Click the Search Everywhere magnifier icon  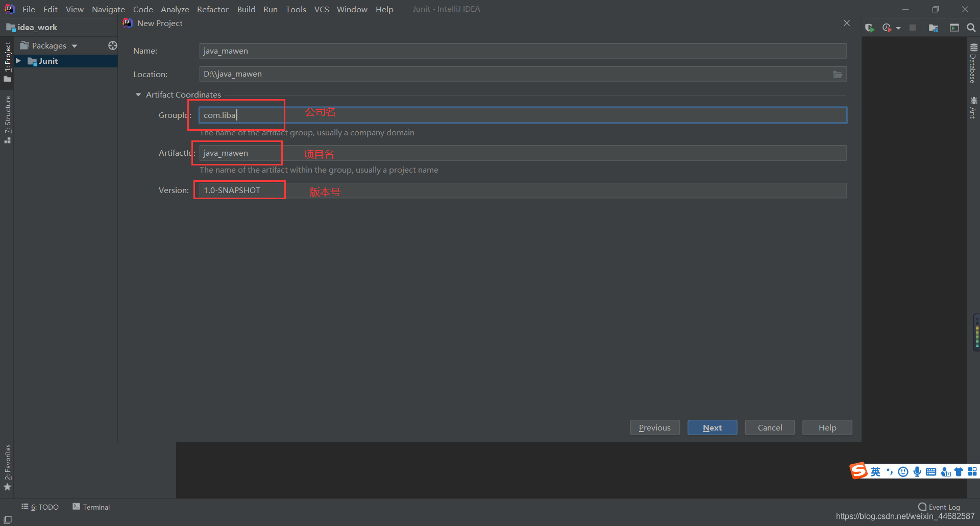[x=971, y=28]
